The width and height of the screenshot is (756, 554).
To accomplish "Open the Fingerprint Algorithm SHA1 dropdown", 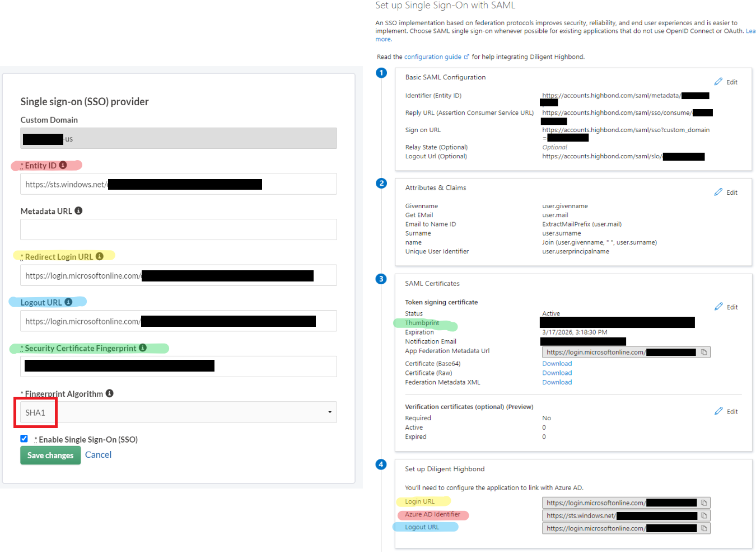I will tap(179, 412).
